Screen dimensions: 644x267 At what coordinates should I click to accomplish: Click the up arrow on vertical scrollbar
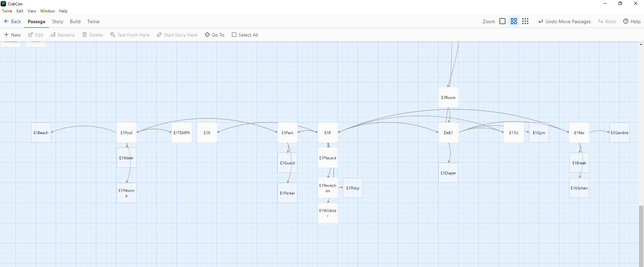point(641,44)
